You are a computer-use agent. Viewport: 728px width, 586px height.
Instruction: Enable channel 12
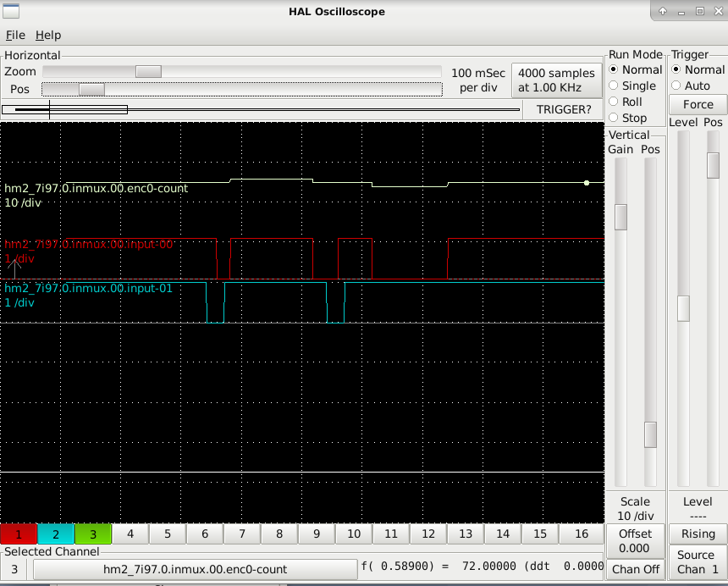(428, 534)
